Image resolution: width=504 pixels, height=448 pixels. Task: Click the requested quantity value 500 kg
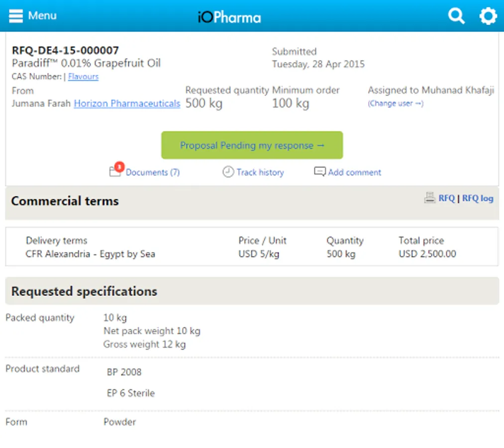pyautogui.click(x=204, y=103)
